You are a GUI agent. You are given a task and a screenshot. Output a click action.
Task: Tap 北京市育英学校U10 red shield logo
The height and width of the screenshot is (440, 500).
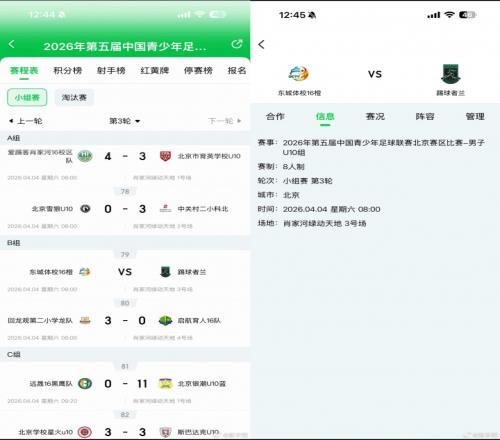click(165, 156)
